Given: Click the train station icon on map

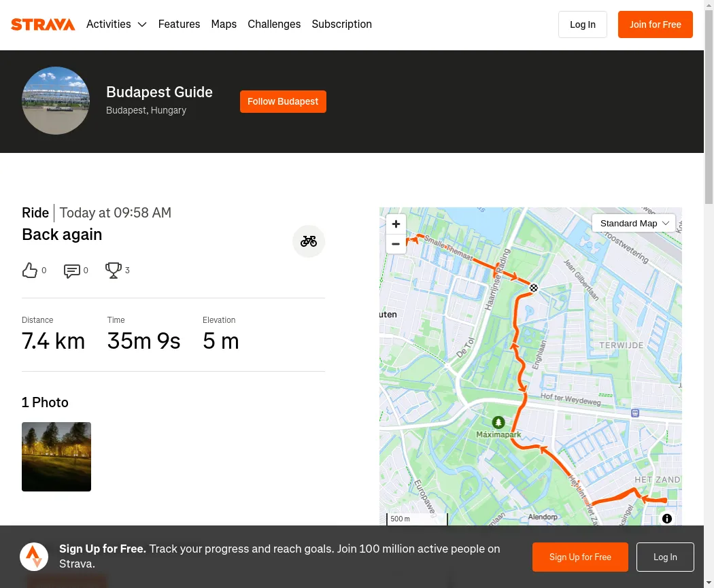Looking at the screenshot, I should (x=635, y=413).
